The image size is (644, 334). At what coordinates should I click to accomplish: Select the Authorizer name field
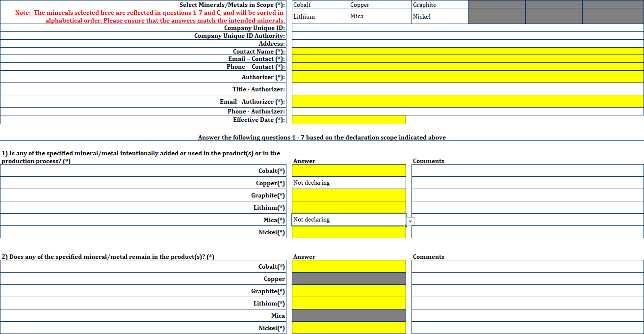click(467, 77)
